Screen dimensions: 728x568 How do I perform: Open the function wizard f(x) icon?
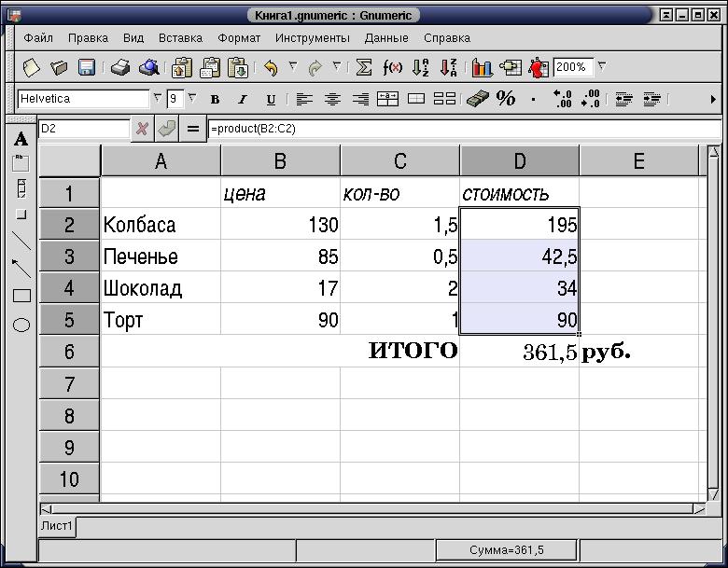tap(393, 67)
